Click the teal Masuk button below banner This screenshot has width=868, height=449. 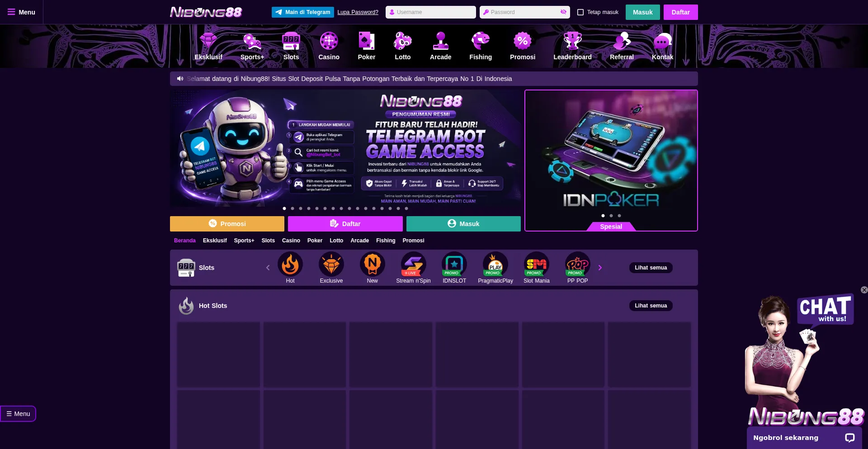[463, 224]
